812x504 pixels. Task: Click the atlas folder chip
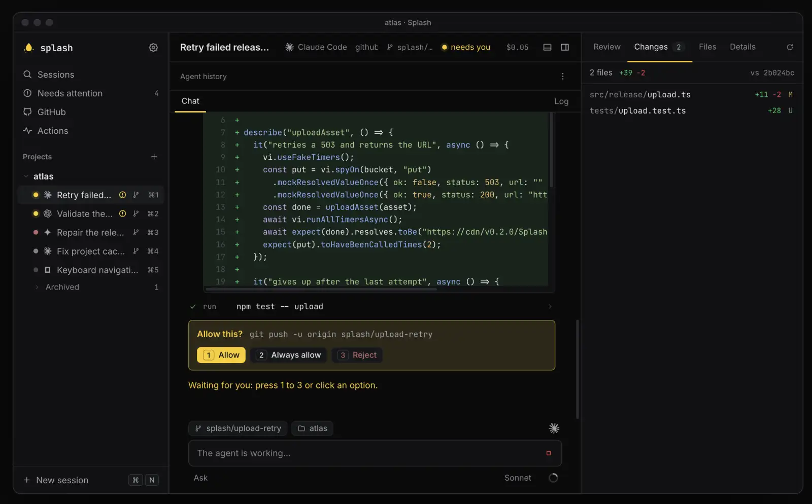[313, 428]
